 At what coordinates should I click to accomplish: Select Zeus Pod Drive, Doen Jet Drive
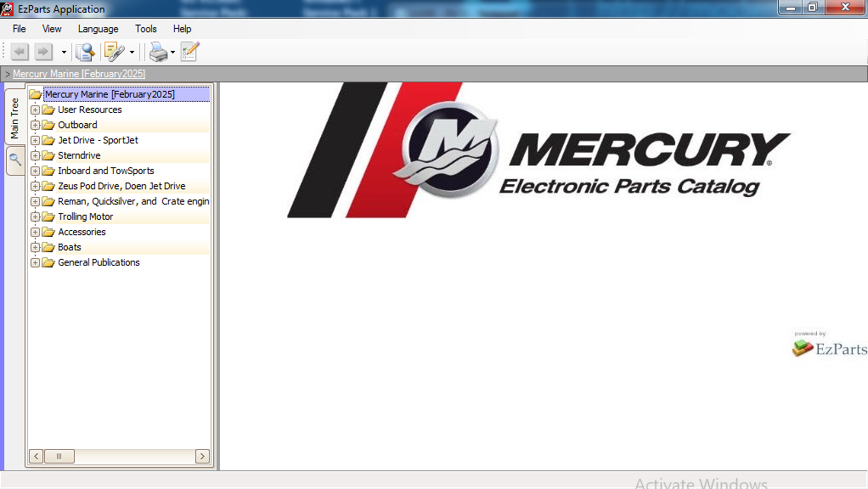(x=121, y=187)
